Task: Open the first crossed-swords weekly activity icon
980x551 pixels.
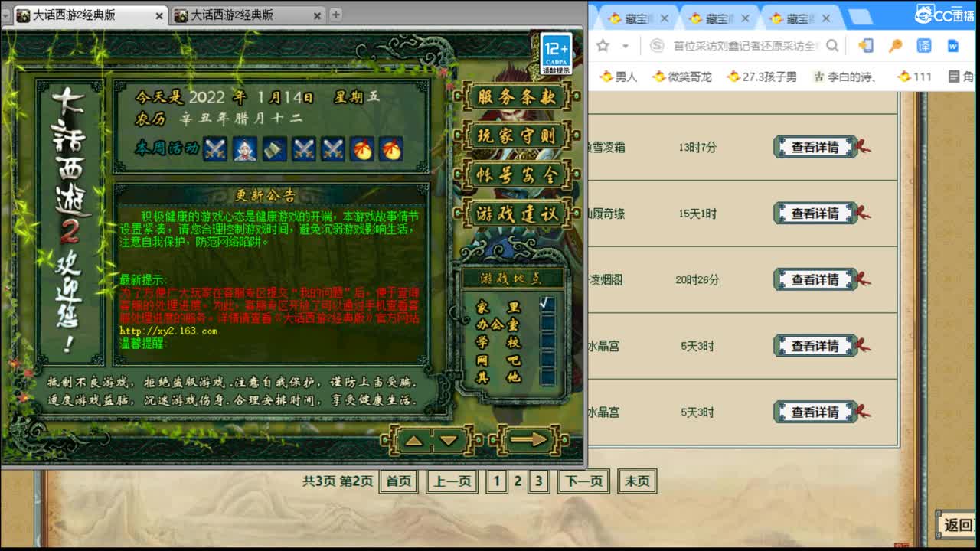Action: (215, 148)
